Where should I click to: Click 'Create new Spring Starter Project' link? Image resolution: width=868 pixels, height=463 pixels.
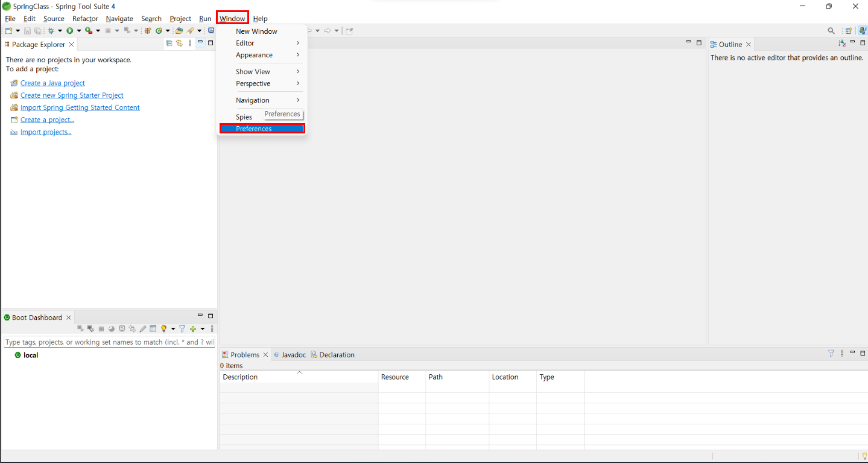pos(72,95)
